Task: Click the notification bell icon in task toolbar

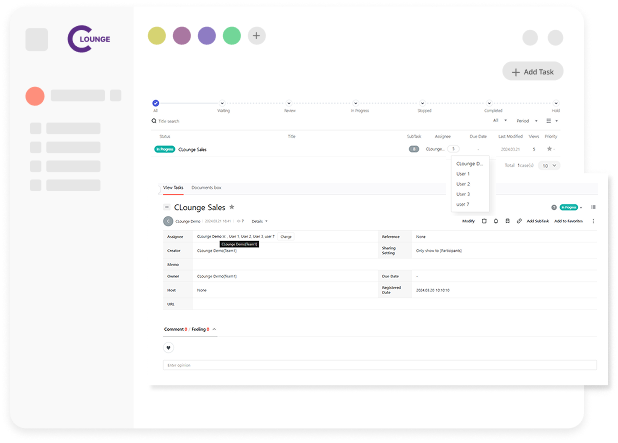Action: 496,221
